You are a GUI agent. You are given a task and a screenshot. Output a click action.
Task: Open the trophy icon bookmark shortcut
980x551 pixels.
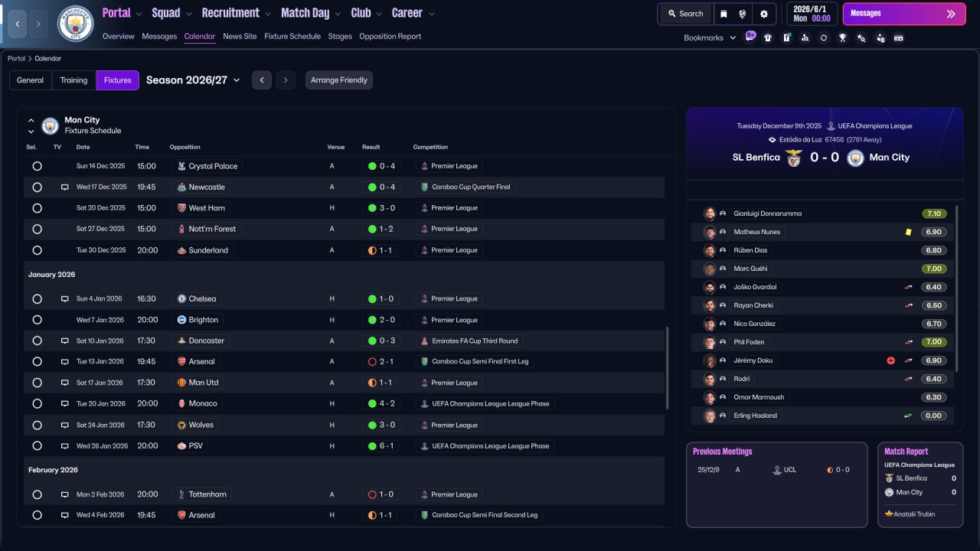coord(842,37)
